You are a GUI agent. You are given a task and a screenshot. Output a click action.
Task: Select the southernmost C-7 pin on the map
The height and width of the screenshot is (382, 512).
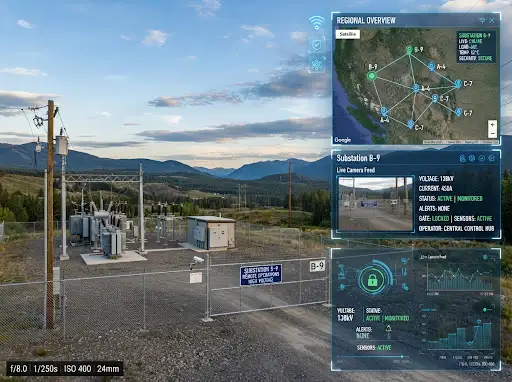410,124
